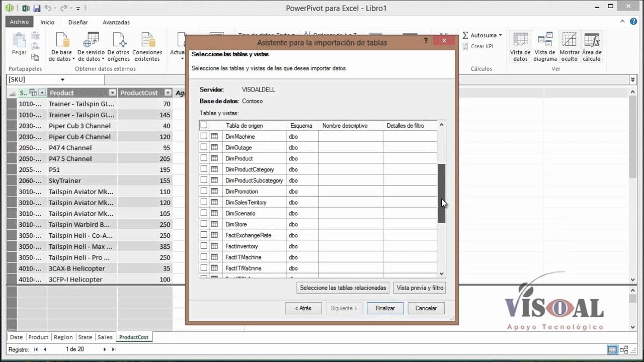
Task: Check the DimProductCategory checkbox
Action: coord(204,169)
